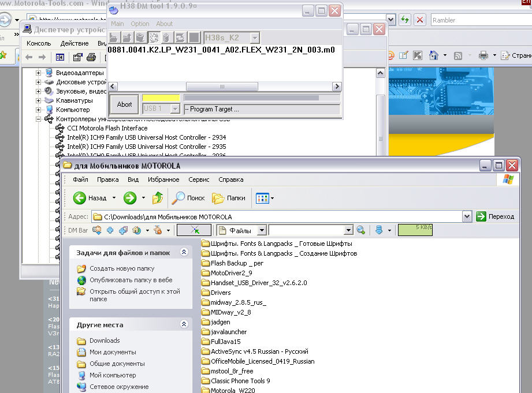The image size is (532, 393).
Task: Click the Переход go button
Action: coord(496,216)
